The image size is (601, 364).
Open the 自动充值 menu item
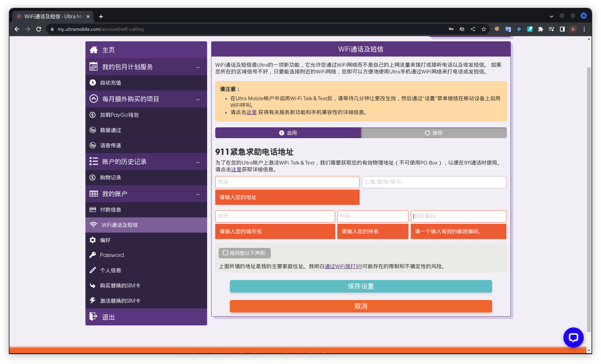(x=146, y=83)
